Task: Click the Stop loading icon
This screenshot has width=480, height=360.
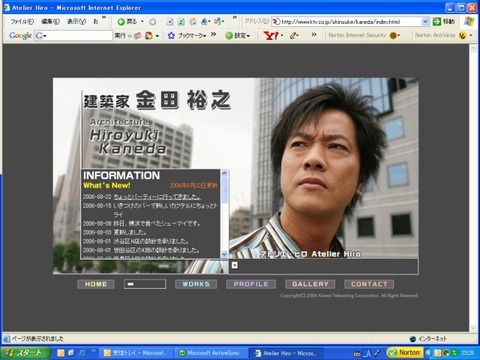Action: click(x=170, y=22)
